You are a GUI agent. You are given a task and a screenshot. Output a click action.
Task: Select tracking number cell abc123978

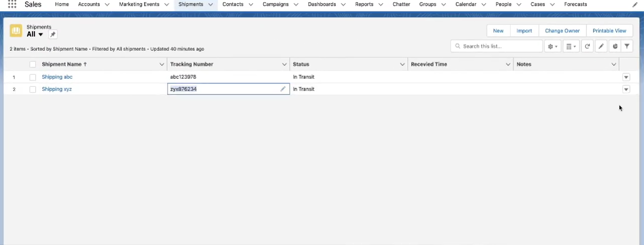point(228,77)
